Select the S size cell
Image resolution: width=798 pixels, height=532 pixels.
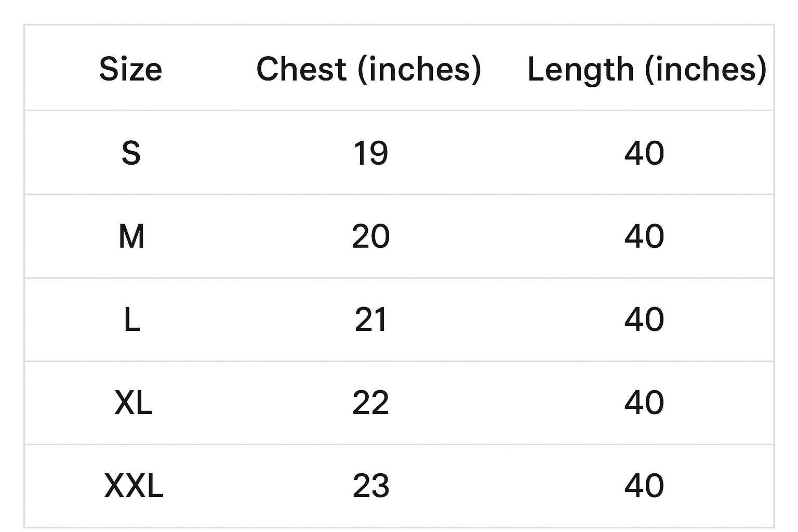click(x=131, y=153)
